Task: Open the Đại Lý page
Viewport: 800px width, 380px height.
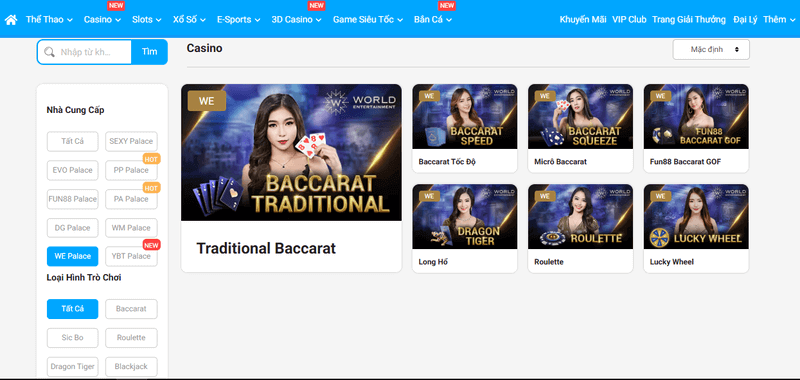Action: (x=745, y=20)
